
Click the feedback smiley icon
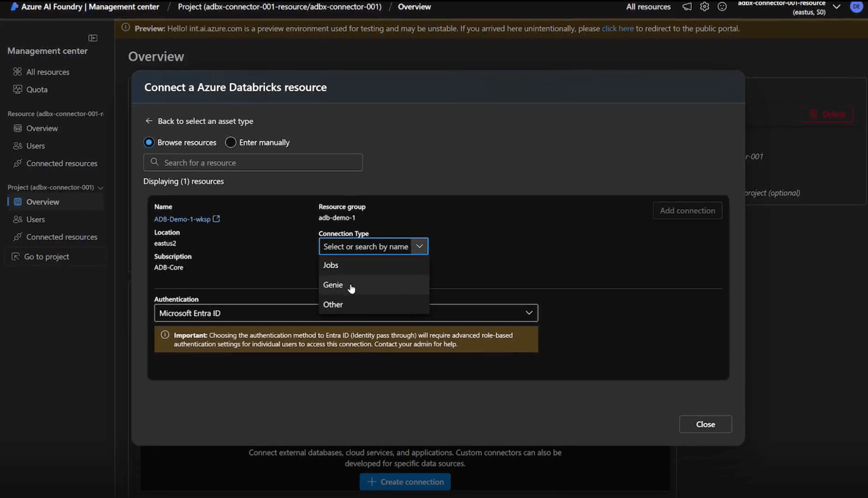(722, 7)
